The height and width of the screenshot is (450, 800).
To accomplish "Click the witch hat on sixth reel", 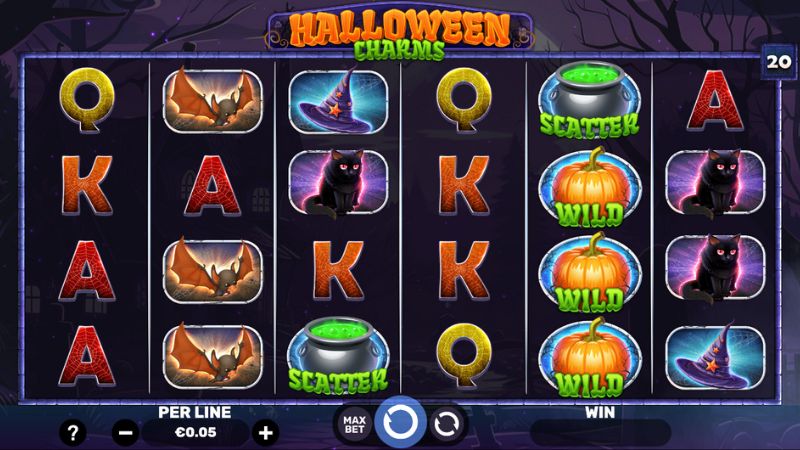I will [x=715, y=357].
